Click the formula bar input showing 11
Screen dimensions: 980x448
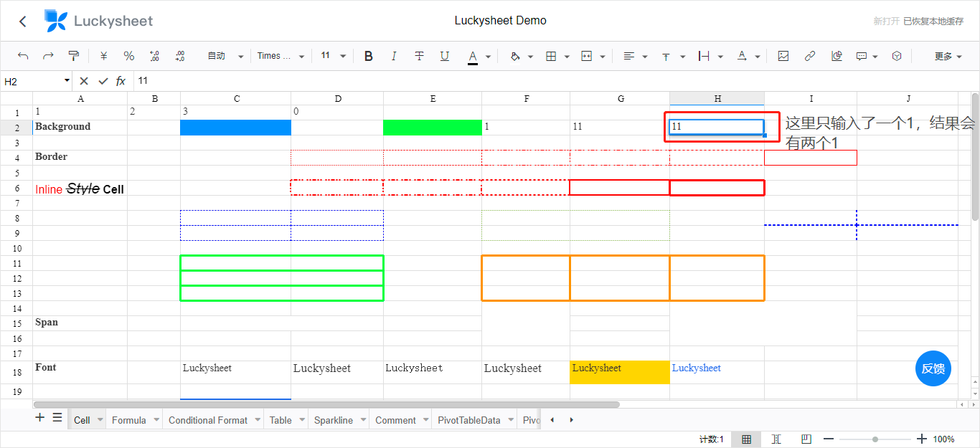tap(556, 81)
